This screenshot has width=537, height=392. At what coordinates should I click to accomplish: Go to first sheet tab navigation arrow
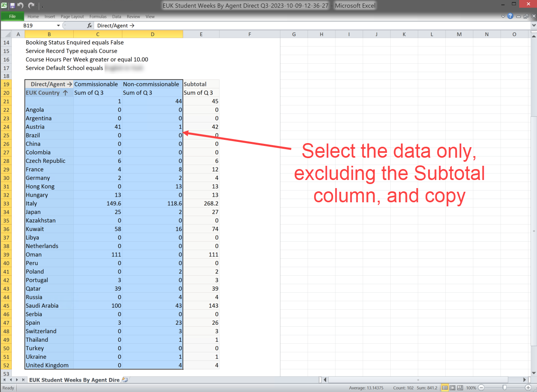pos(4,380)
